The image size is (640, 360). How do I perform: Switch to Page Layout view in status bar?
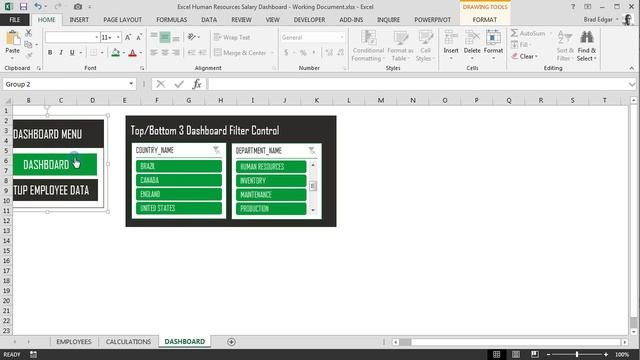click(x=516, y=354)
